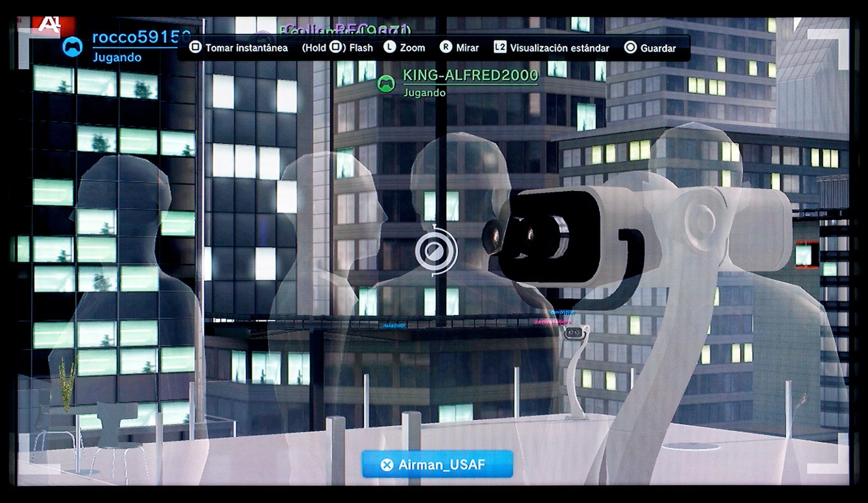Click the small distant binocular viewer on its stand
The width and height of the screenshot is (868, 503).
pos(576,371)
